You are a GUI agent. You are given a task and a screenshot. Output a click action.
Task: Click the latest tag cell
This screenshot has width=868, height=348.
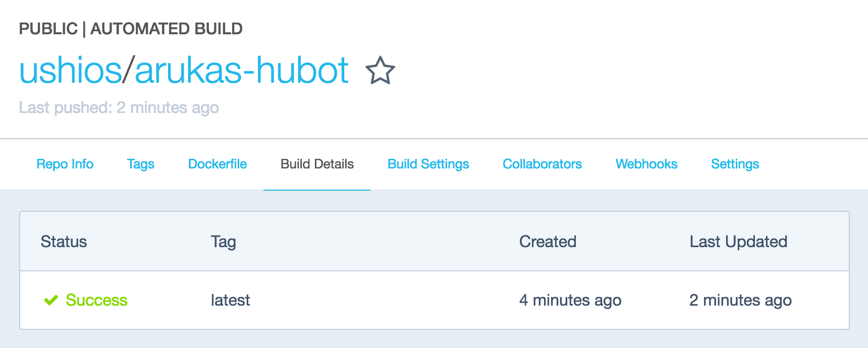[x=230, y=300]
